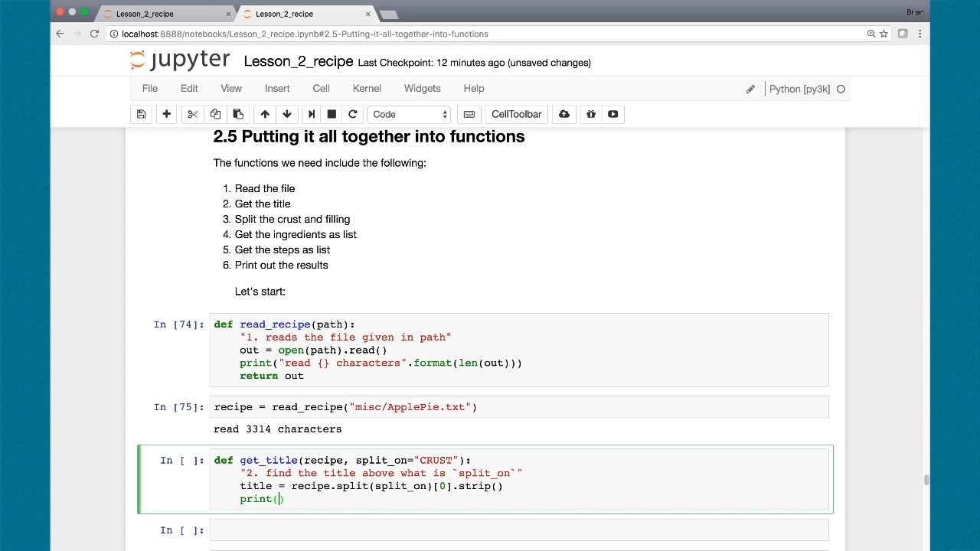Open the CellToolbar menu button
Image resolution: width=980 pixels, height=551 pixels.
click(516, 114)
